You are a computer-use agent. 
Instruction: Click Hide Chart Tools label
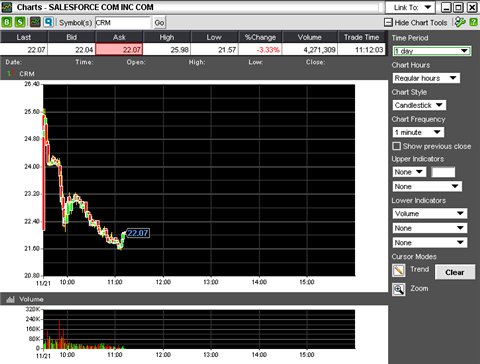pos(421,23)
